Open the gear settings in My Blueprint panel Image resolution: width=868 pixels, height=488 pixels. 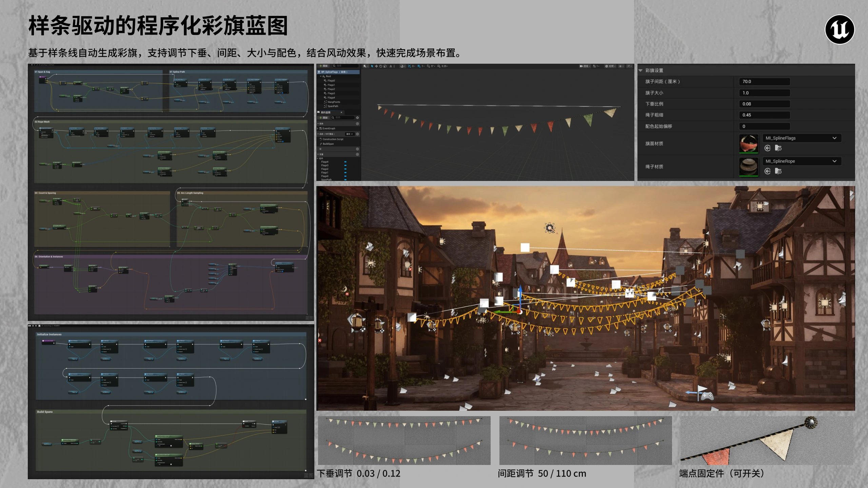357,118
